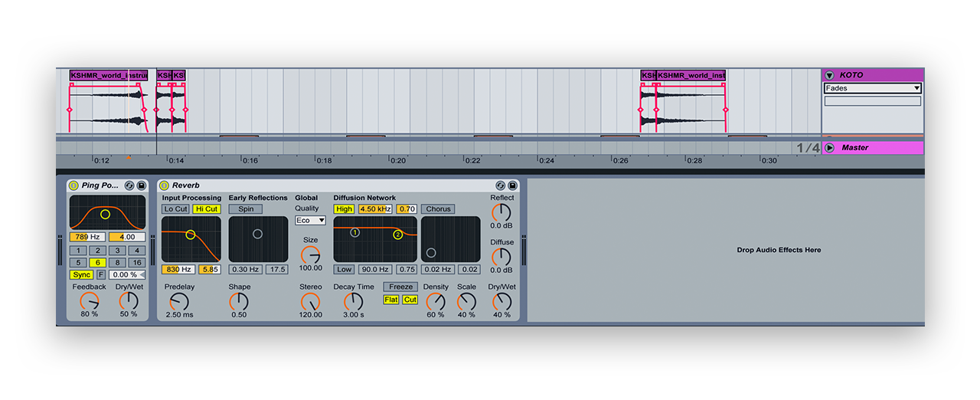Toggle the Cut freeze option
The width and height of the screenshot is (980, 400).
point(410,300)
